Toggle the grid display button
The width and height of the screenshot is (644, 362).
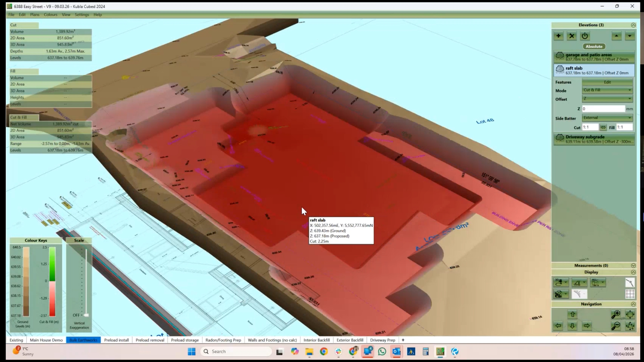click(630, 294)
